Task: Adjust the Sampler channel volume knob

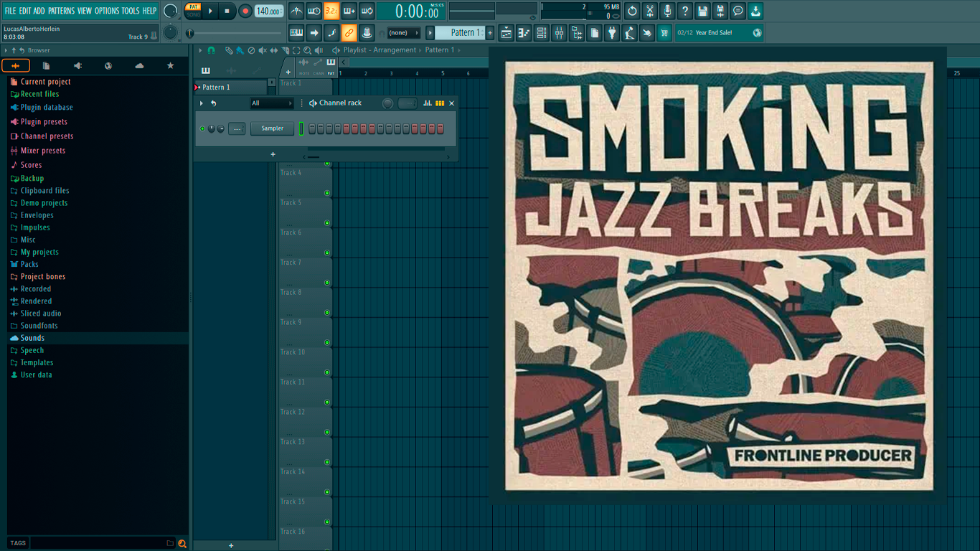Action: (x=220, y=129)
